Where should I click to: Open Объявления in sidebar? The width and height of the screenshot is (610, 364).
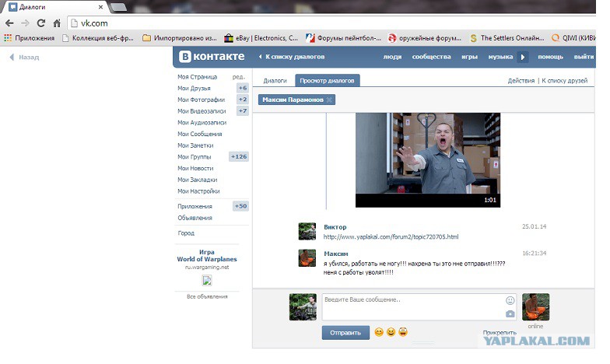pos(195,218)
